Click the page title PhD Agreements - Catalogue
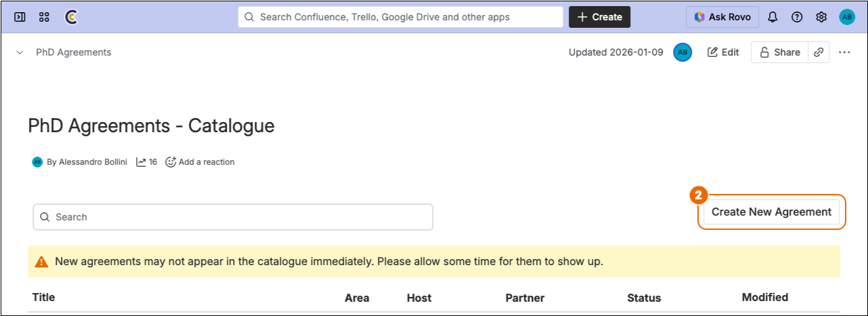868x316 pixels. pyautogui.click(x=151, y=125)
